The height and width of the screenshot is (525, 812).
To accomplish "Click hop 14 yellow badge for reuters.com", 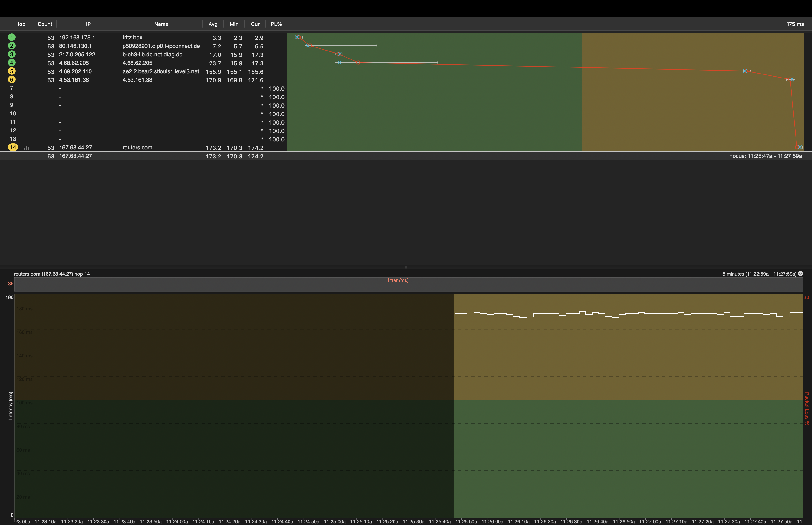I will pos(13,147).
